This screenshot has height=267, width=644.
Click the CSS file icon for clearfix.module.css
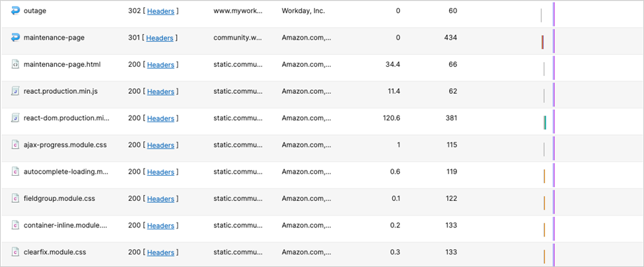pyautogui.click(x=16, y=252)
